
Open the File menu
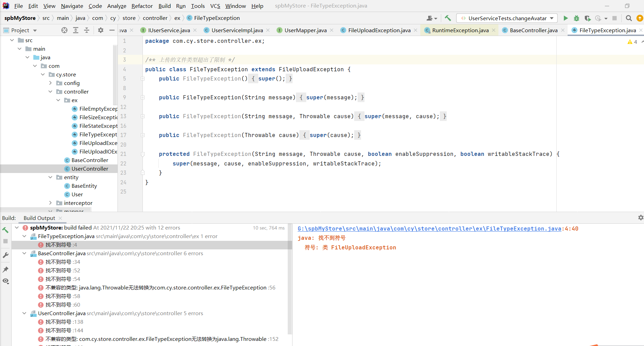[18, 6]
